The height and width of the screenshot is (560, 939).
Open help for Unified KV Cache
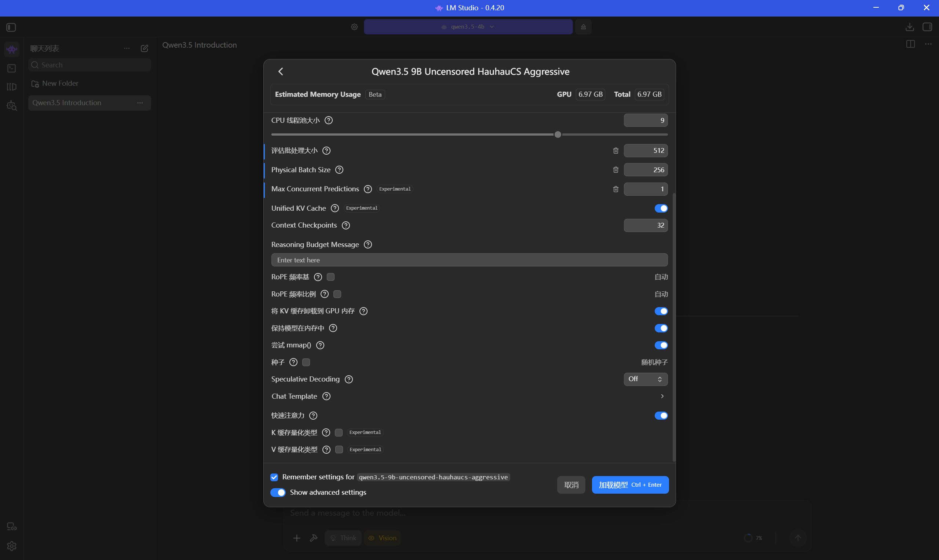click(x=335, y=208)
